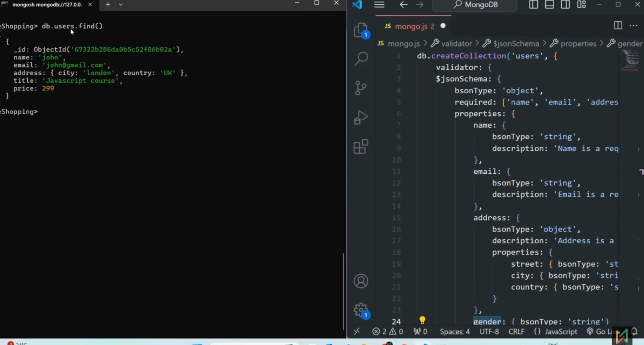This screenshot has width=644, height=345.
Task: Open the VS Code hamburger menu
Action: [379, 5]
